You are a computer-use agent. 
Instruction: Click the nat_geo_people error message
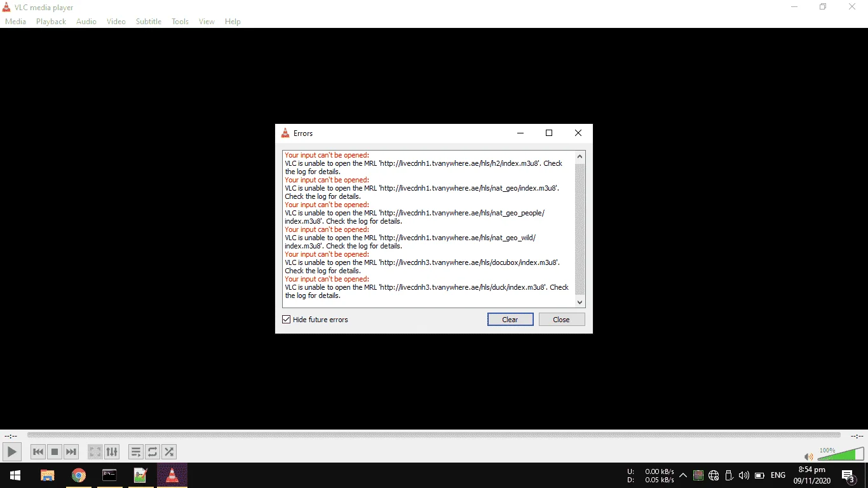(415, 217)
